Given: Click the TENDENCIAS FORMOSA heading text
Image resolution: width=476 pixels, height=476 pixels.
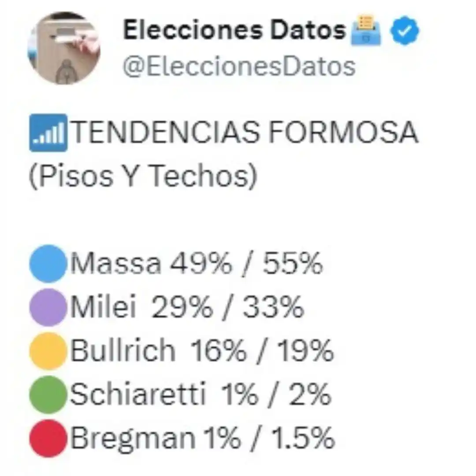Looking at the screenshot, I should [x=244, y=133].
